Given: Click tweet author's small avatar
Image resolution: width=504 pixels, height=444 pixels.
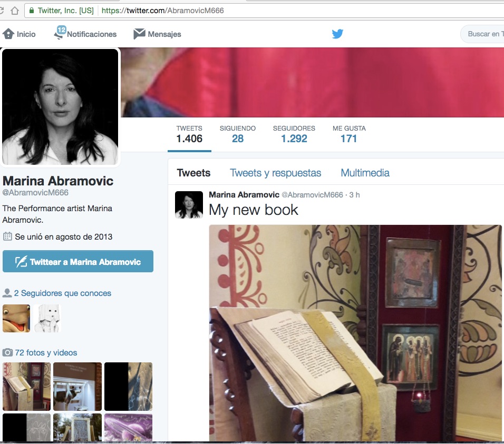Looking at the screenshot, I should (x=189, y=205).
